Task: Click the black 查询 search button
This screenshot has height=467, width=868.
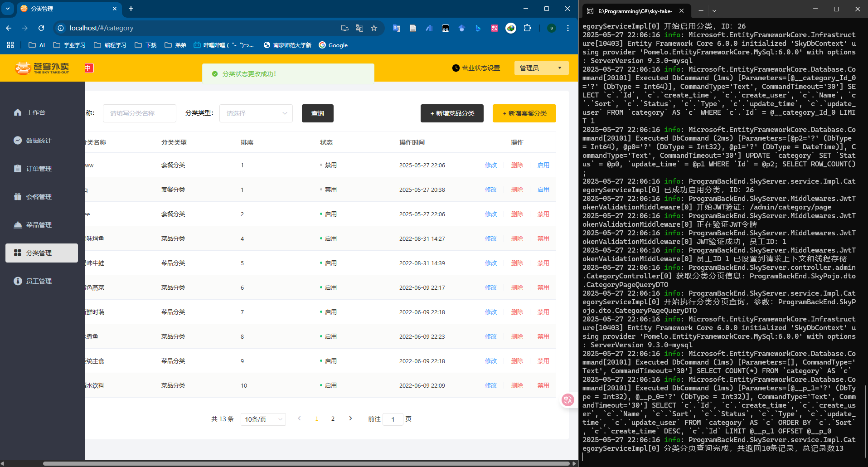Action: coord(317,113)
